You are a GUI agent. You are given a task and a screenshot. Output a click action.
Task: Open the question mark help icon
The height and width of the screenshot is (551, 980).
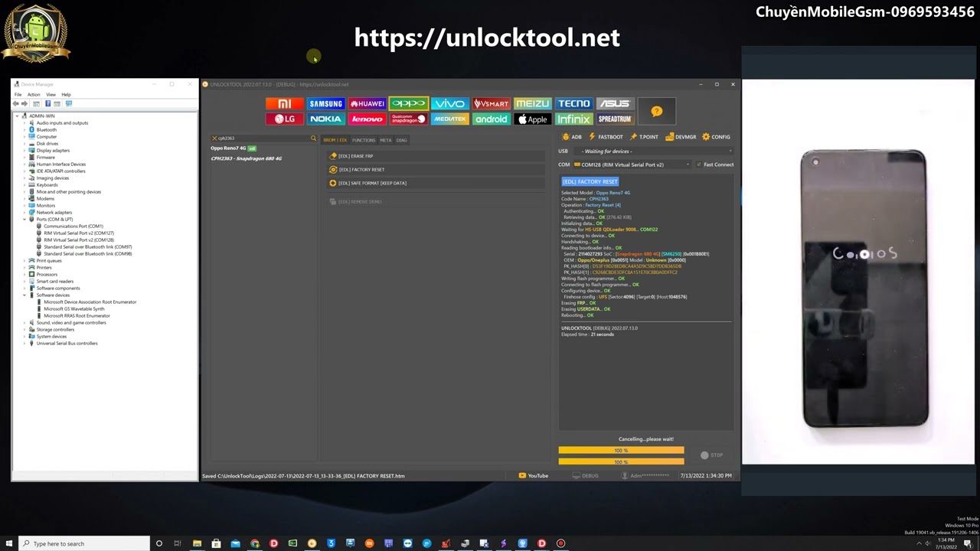tap(656, 112)
